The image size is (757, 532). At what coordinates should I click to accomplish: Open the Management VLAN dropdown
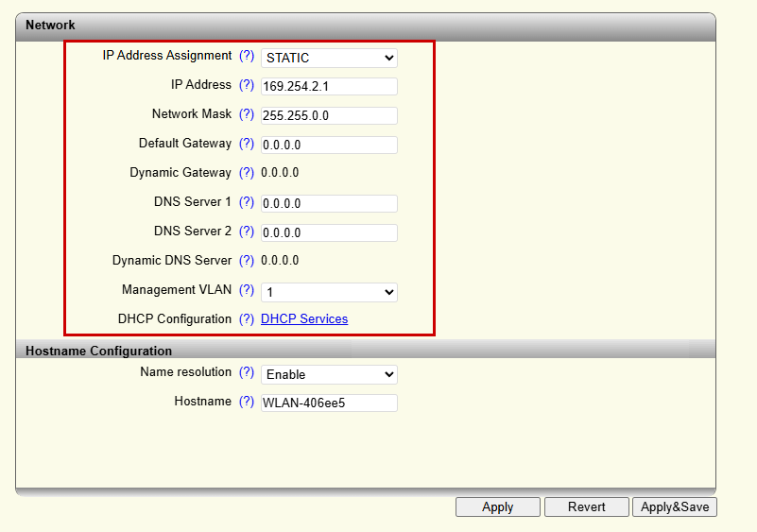pos(329,292)
